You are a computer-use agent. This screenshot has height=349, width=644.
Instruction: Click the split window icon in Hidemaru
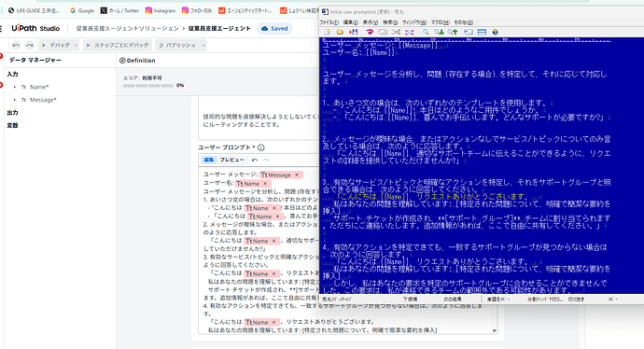point(482,32)
